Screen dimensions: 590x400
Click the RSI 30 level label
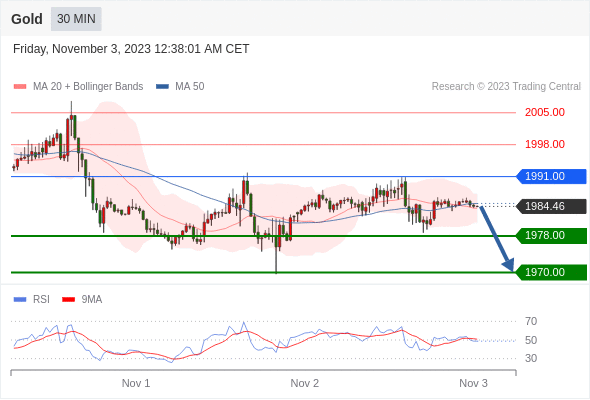click(x=531, y=358)
